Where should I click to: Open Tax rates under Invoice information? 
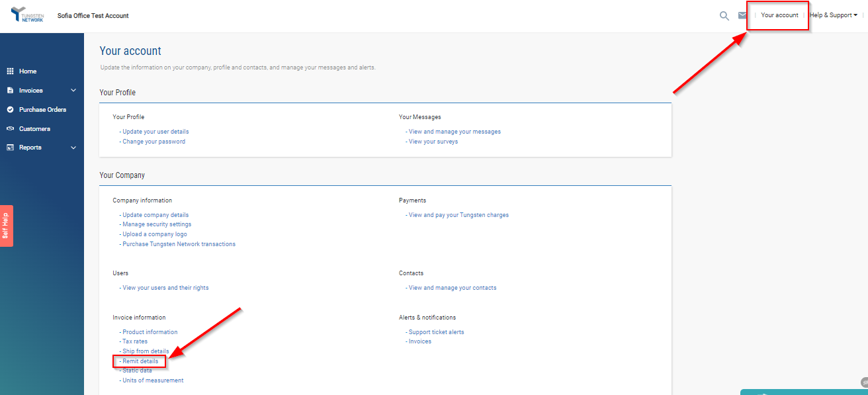click(x=134, y=341)
